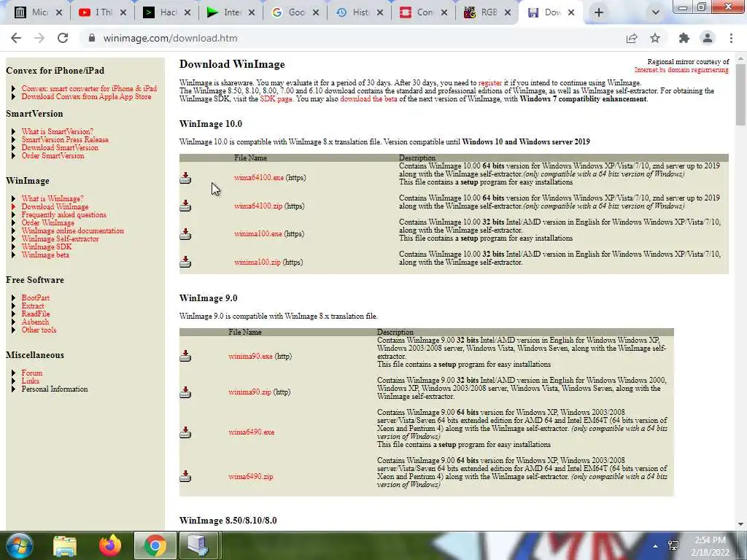Close the 'Con' tab
Screen dimensions: 747x560
click(x=444, y=12)
